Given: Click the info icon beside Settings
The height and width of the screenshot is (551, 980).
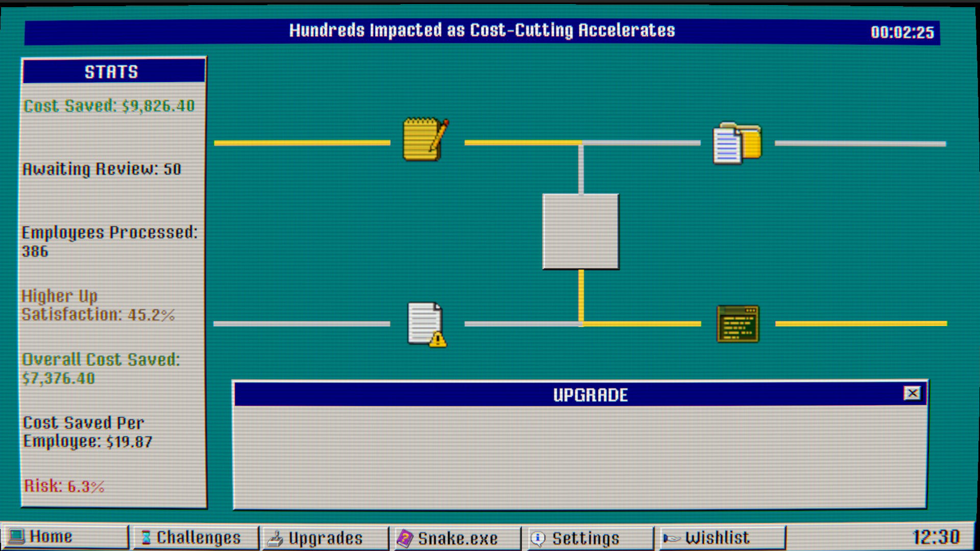Looking at the screenshot, I should 537,538.
